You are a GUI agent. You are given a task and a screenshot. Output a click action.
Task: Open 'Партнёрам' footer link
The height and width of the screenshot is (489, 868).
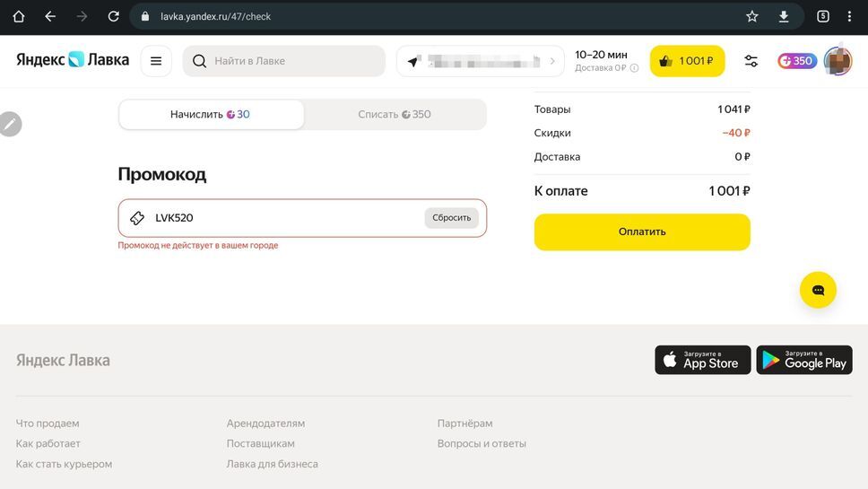465,424
